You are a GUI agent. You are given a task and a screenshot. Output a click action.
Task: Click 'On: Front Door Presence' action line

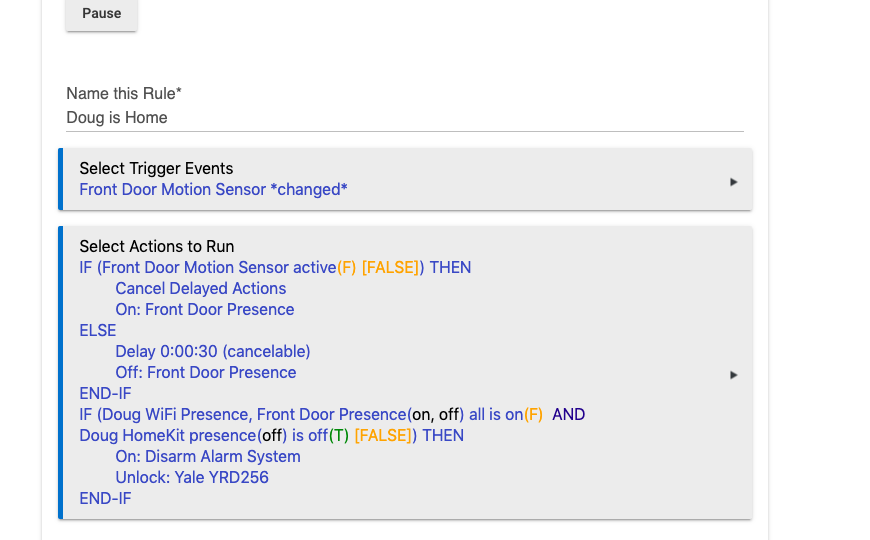[204, 310]
